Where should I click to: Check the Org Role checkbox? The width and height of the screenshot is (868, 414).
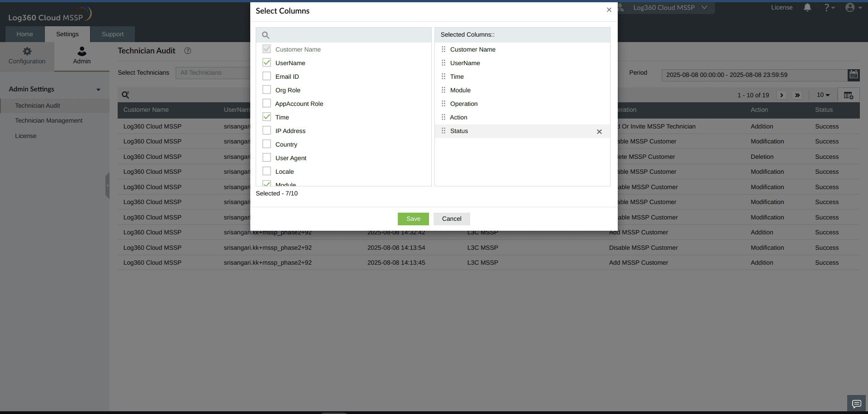coord(267,90)
